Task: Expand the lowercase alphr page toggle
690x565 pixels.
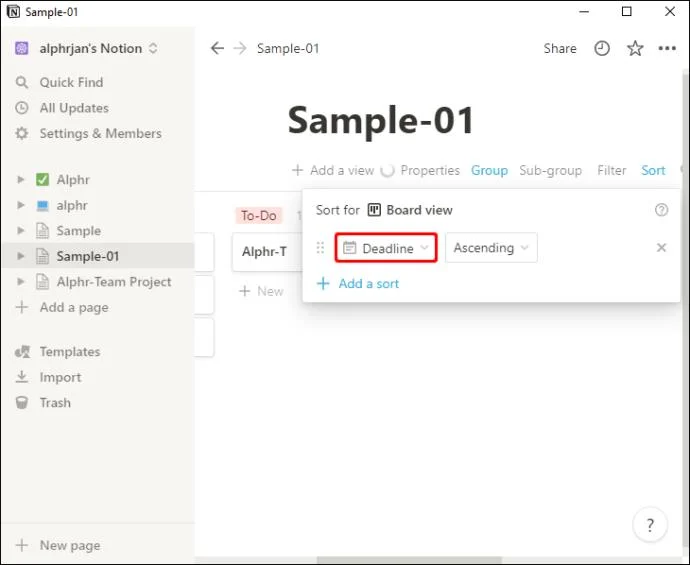Action: pos(20,205)
